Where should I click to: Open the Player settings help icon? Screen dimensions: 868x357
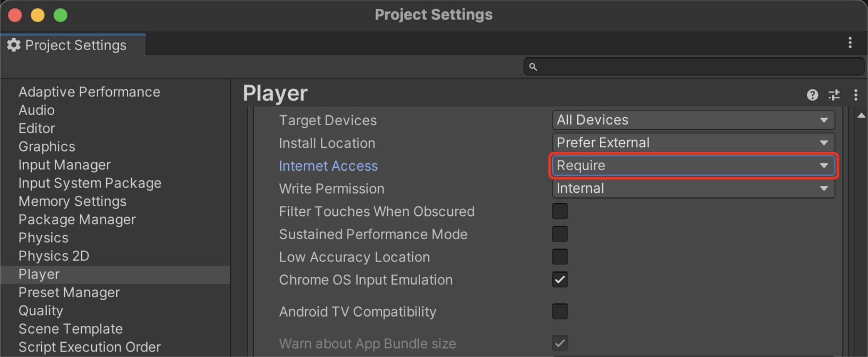pyautogui.click(x=812, y=95)
